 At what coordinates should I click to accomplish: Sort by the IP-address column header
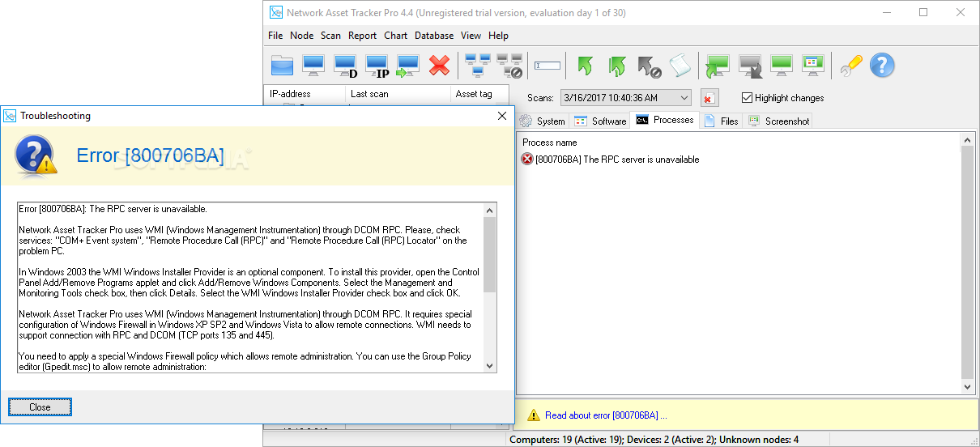305,94
